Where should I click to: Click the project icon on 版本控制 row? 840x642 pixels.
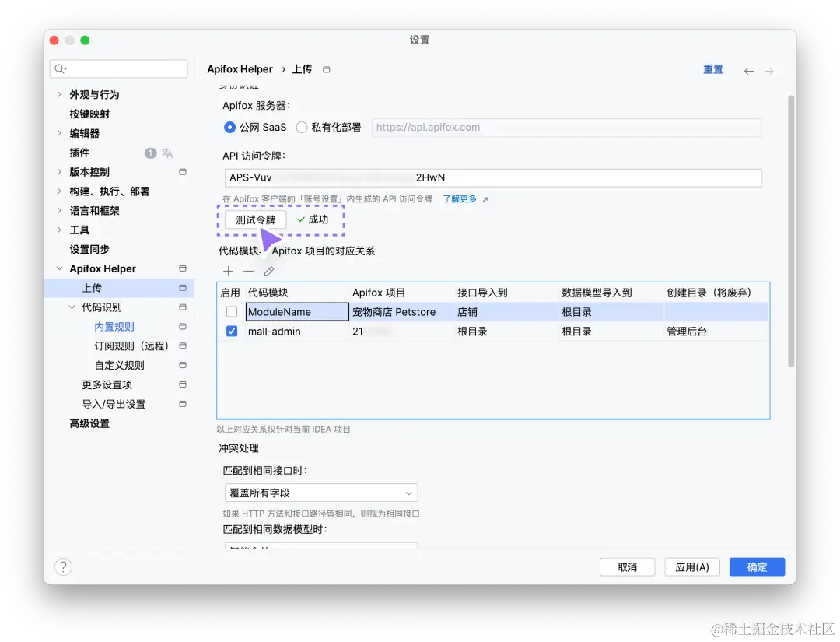click(183, 172)
